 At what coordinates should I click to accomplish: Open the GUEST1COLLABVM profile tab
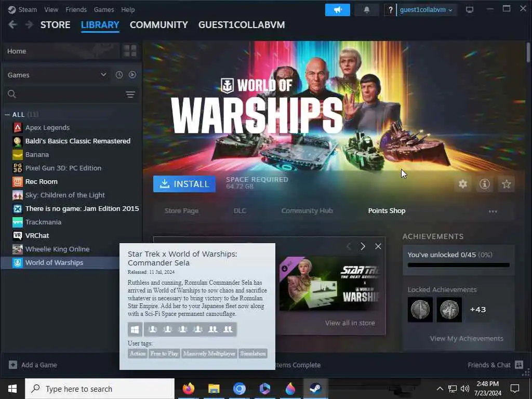coord(242,25)
